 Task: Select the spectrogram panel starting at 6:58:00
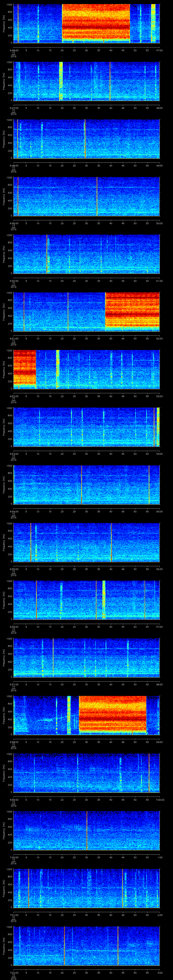click(86, 715)
